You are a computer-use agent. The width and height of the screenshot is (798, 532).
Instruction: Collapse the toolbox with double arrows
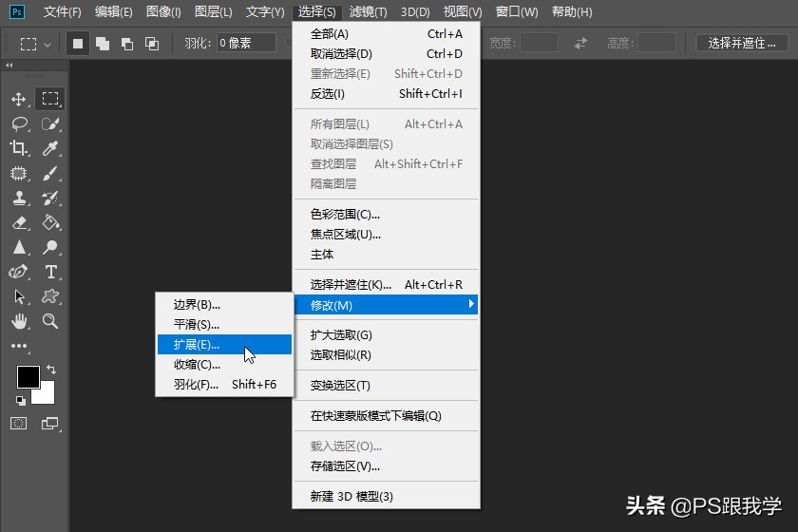(9, 66)
